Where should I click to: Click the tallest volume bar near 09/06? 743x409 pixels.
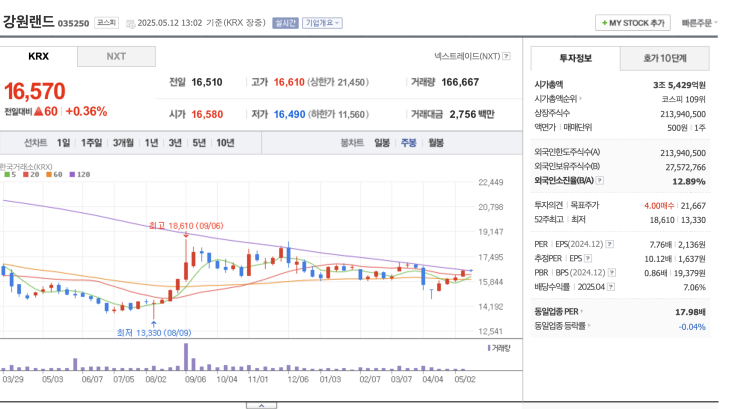pos(186,357)
